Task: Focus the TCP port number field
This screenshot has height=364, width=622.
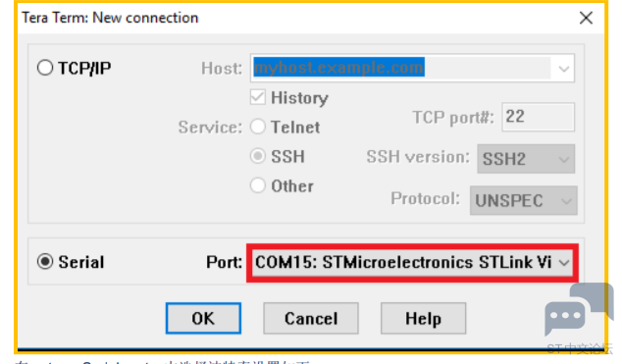Action: [x=538, y=117]
